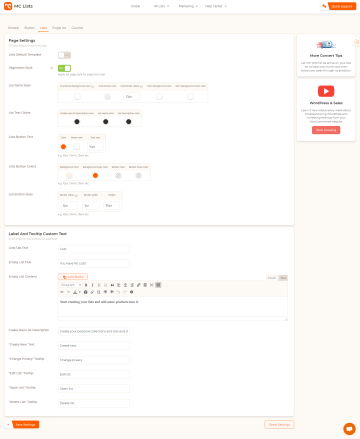Screen dimensions: 360x439
Task: Insert a link in the editor
Action: 139,285
